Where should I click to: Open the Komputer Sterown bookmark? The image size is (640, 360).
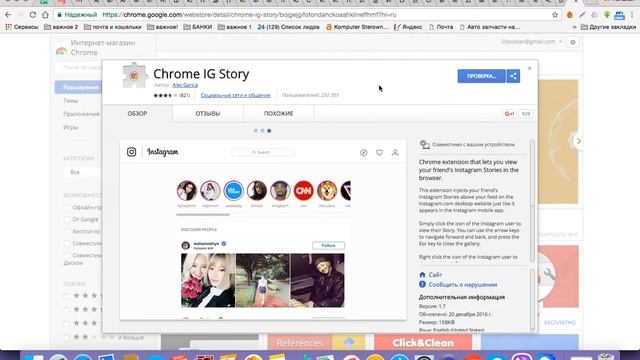point(357,27)
